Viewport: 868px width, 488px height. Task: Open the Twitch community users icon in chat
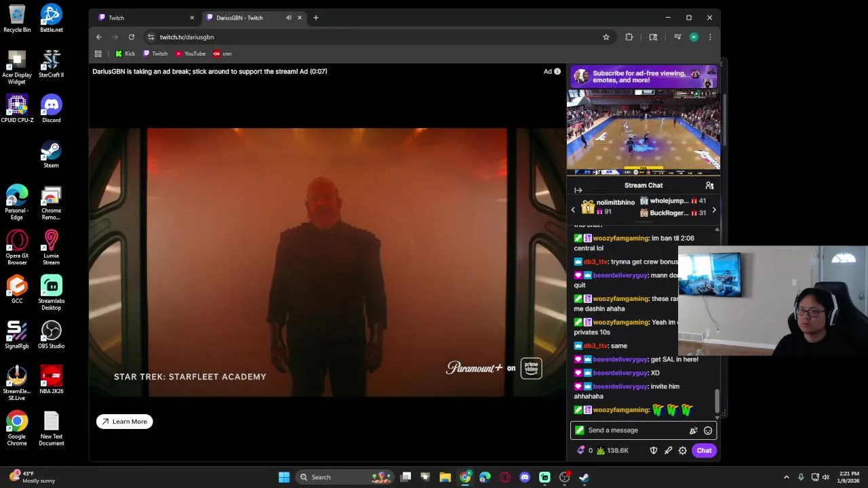(709, 186)
